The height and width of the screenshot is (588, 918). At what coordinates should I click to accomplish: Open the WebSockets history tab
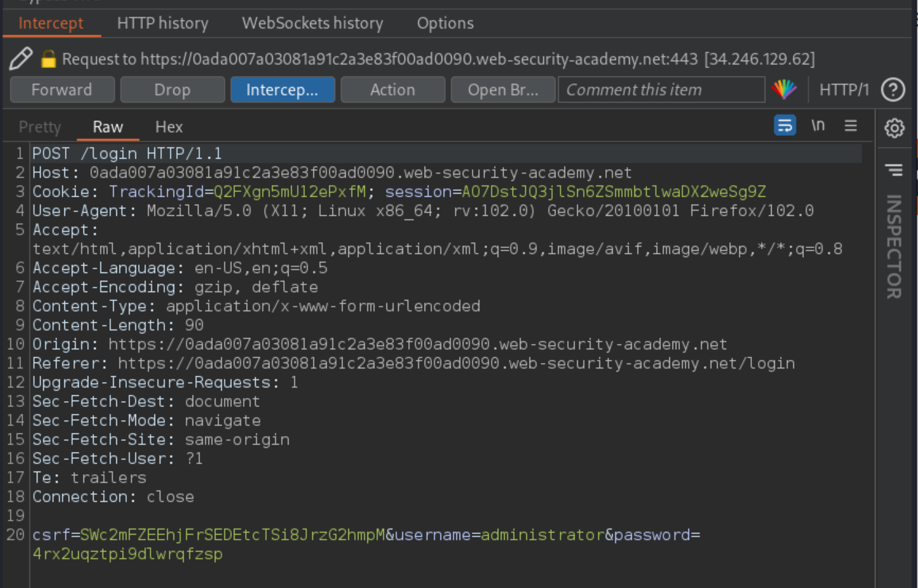pyautogui.click(x=312, y=23)
